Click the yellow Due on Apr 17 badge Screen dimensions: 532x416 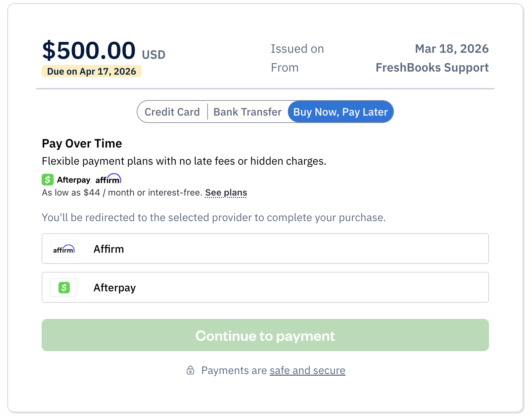[x=92, y=71]
